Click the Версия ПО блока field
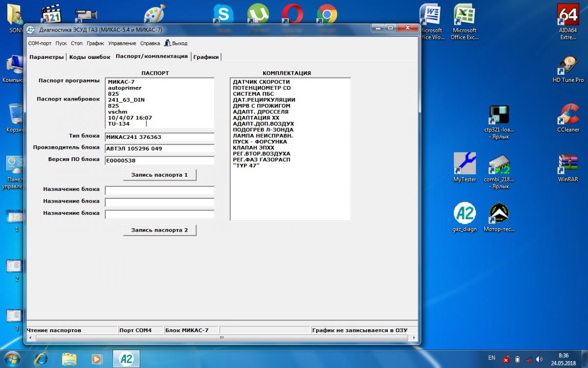This screenshot has height=368, width=588. tap(159, 160)
